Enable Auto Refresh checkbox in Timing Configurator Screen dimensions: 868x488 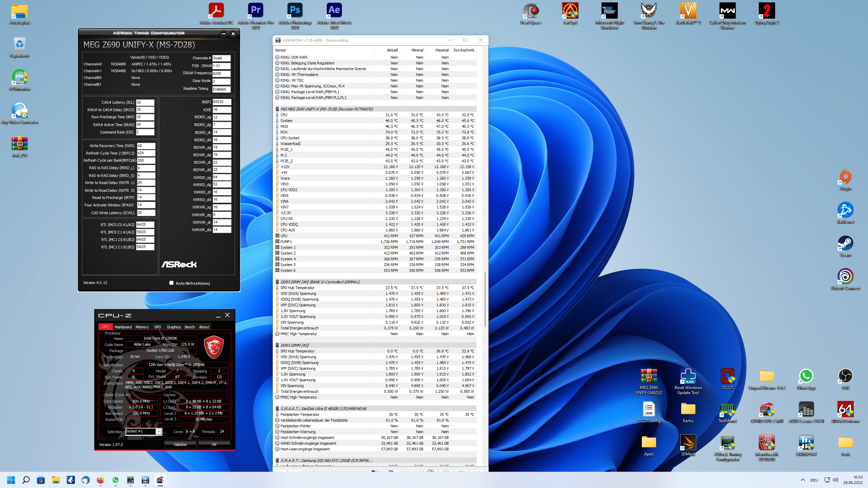coord(171,283)
